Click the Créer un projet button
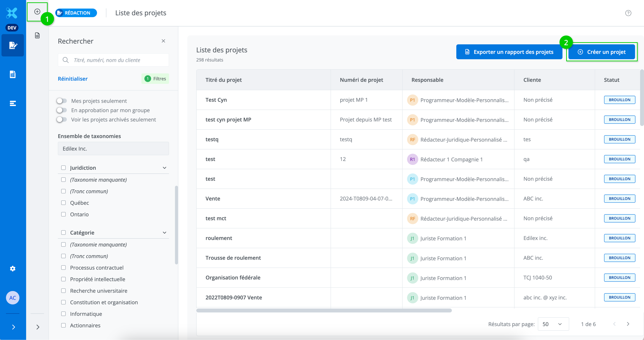 pos(602,52)
